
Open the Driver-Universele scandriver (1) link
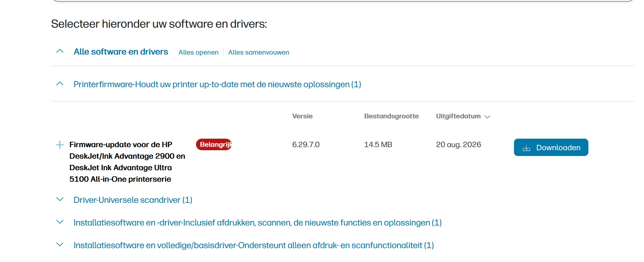point(133,200)
